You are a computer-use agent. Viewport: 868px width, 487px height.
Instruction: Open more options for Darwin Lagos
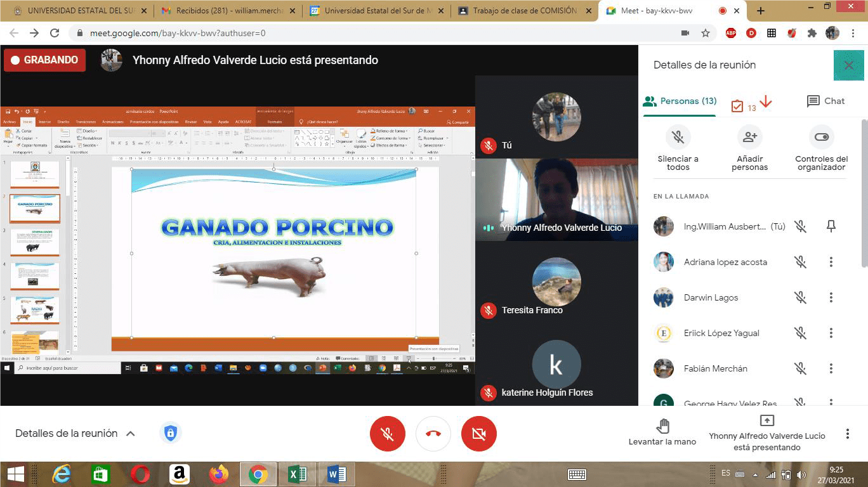coord(831,297)
